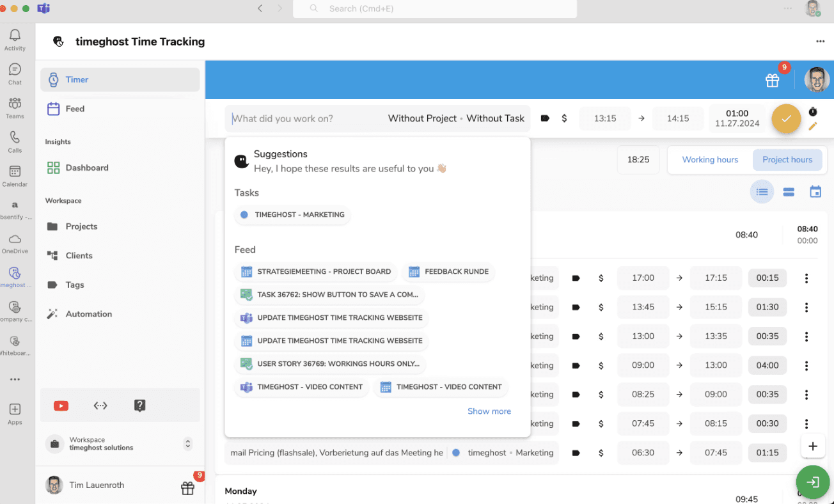834x504 pixels.
Task: Open the Workspace timeghost solutions selector
Action: [x=120, y=444]
